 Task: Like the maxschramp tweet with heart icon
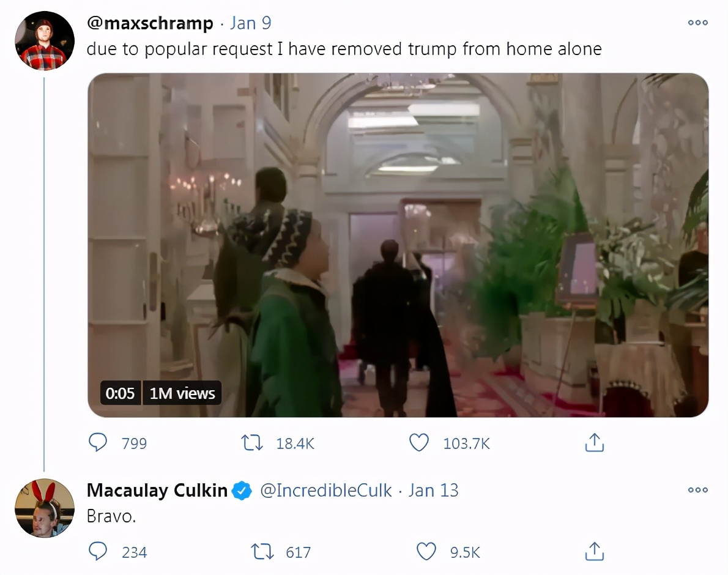pos(419,443)
